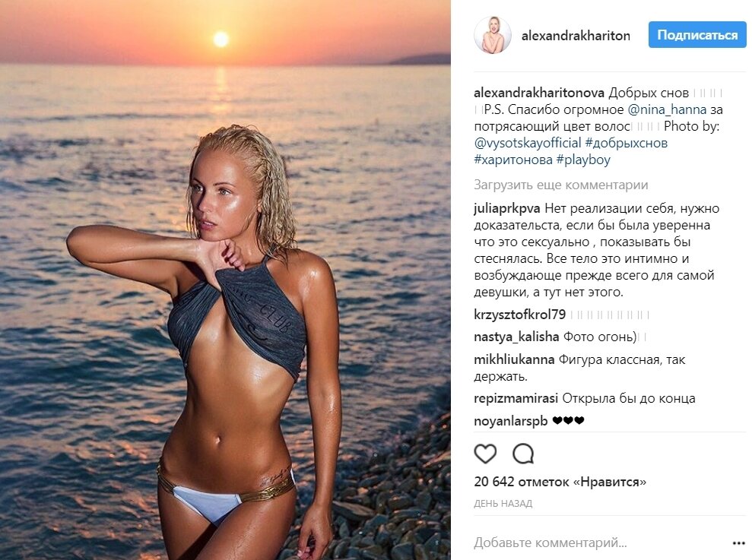Screen dimensions: 752x560
Task: Open commenter profile noyanlarspb
Action: coord(511,421)
